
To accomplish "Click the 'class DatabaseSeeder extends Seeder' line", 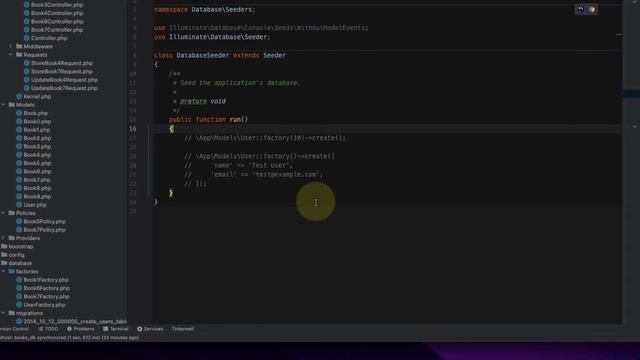I will pyautogui.click(x=220, y=55).
